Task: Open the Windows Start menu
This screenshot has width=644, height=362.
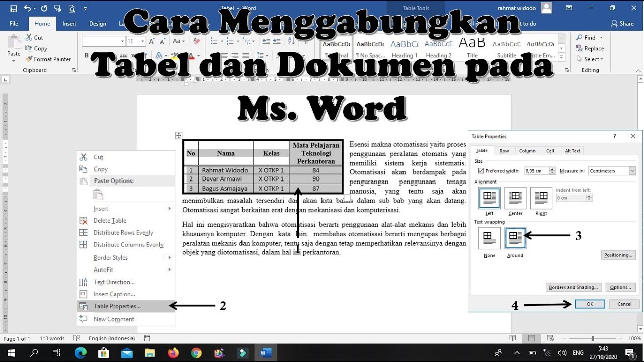Action: click(x=11, y=353)
